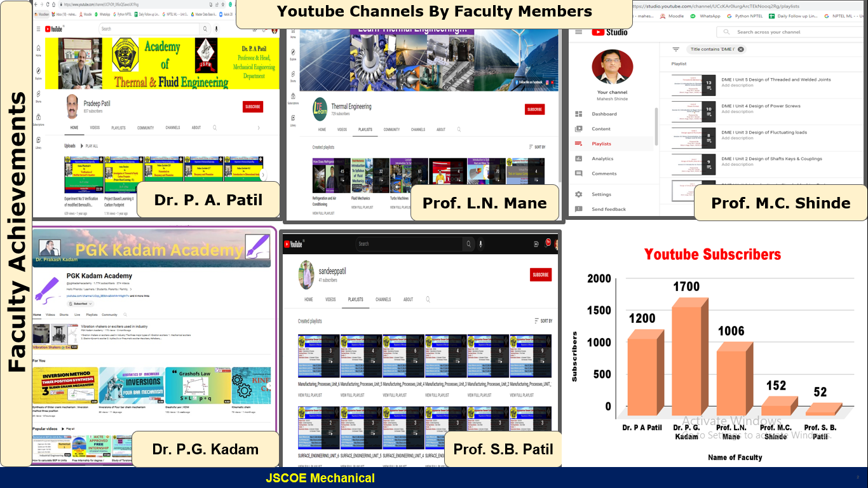Open SORT BY in Thermal Engineering playlists

coord(537,147)
